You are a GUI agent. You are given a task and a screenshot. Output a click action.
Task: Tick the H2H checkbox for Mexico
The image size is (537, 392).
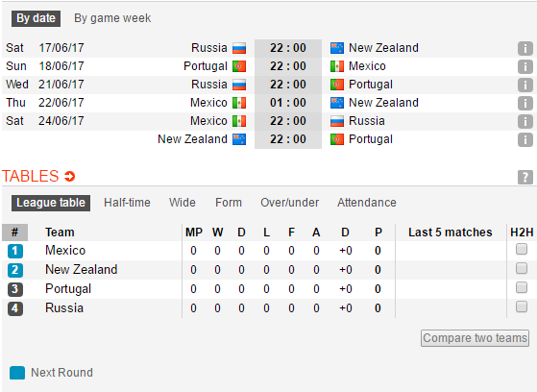click(522, 249)
